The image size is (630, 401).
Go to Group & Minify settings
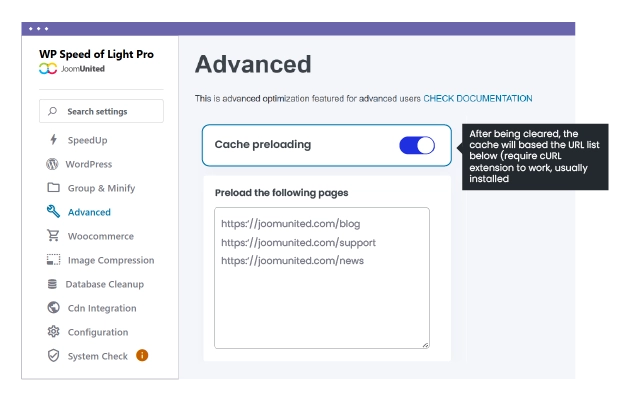(101, 188)
